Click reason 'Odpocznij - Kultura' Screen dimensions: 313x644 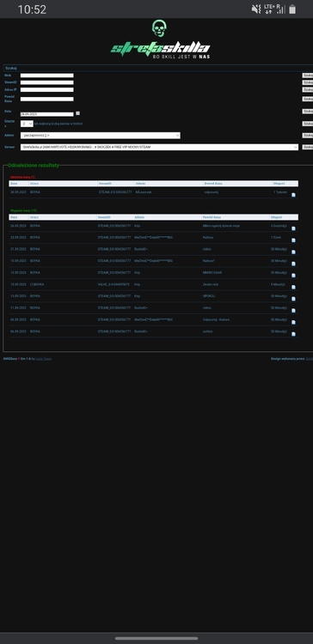216,319
